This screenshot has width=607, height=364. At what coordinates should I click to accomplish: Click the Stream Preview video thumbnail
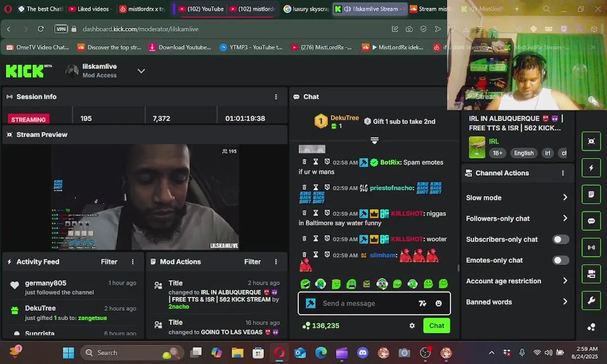146,197
